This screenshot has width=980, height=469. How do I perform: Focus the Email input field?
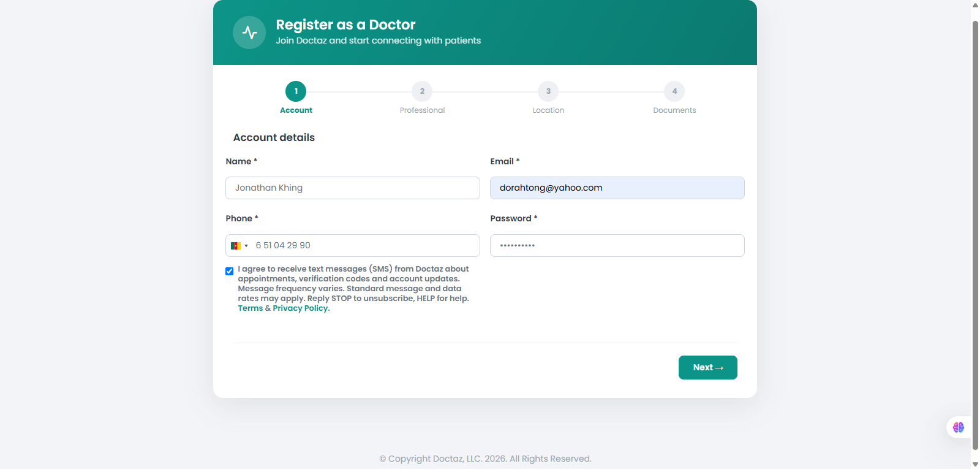coord(617,188)
